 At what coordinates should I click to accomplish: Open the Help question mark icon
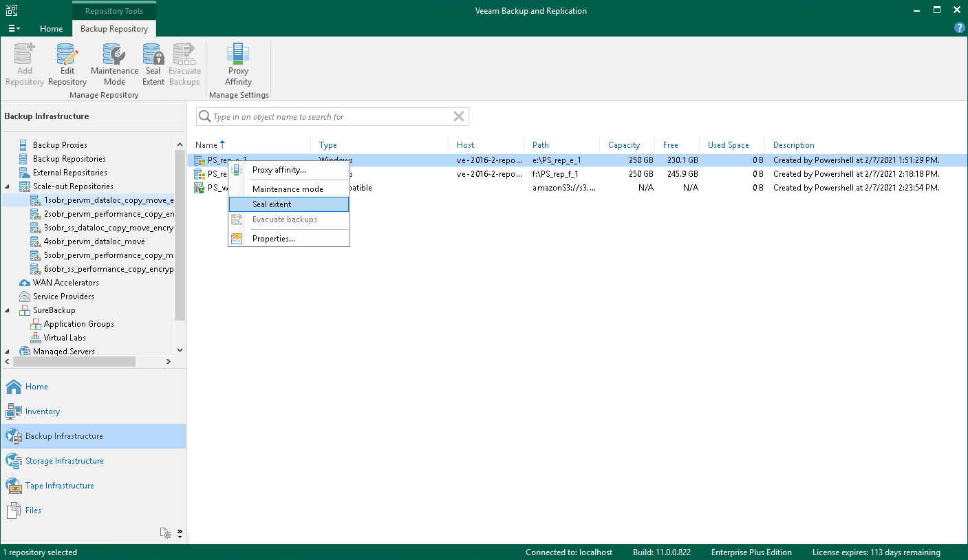(959, 28)
